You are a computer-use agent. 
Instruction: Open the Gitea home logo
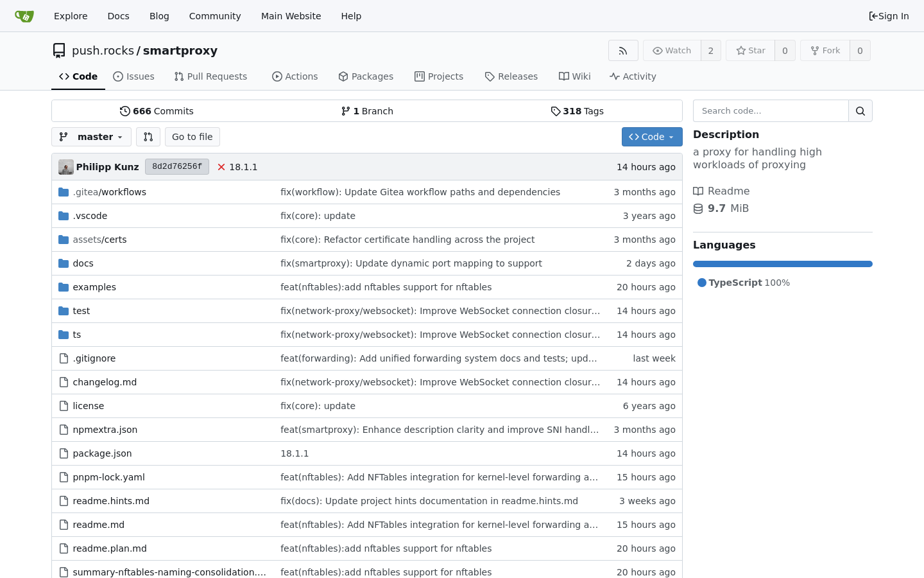24,16
